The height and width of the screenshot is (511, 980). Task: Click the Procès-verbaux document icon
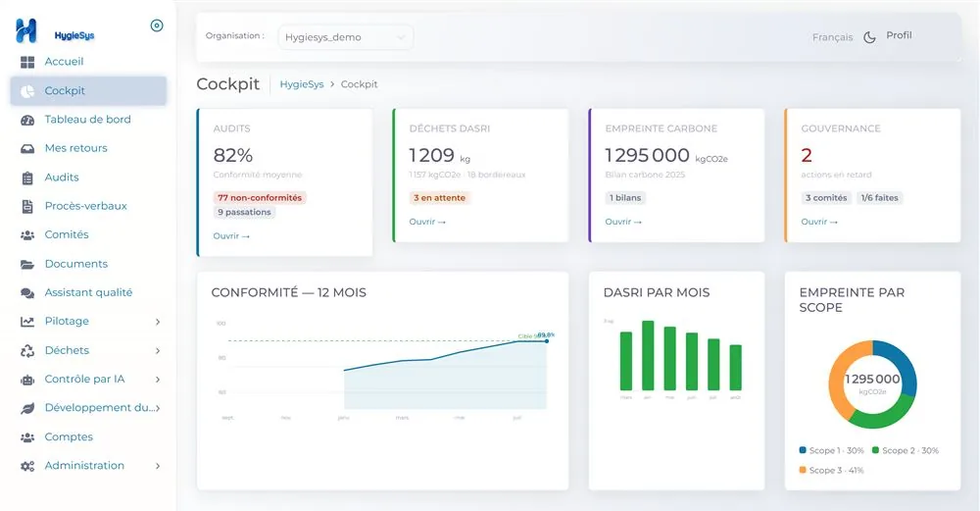[27, 206]
